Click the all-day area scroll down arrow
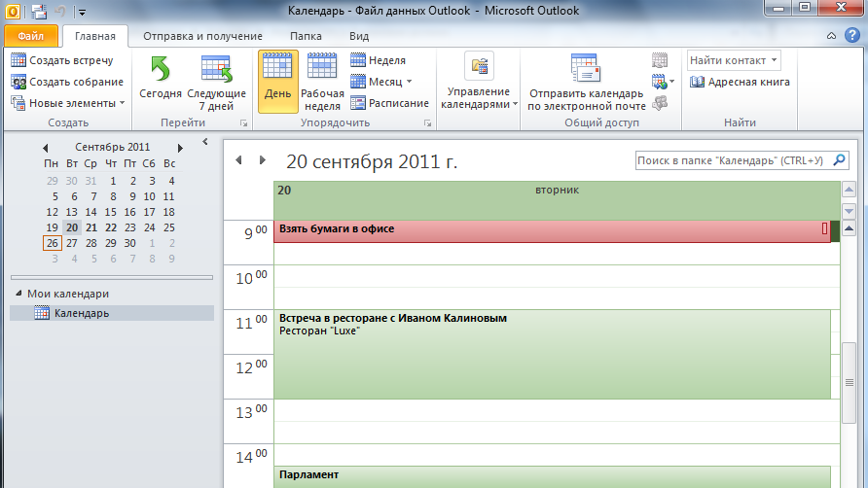Viewport: 868px width, 488px height. [850, 211]
